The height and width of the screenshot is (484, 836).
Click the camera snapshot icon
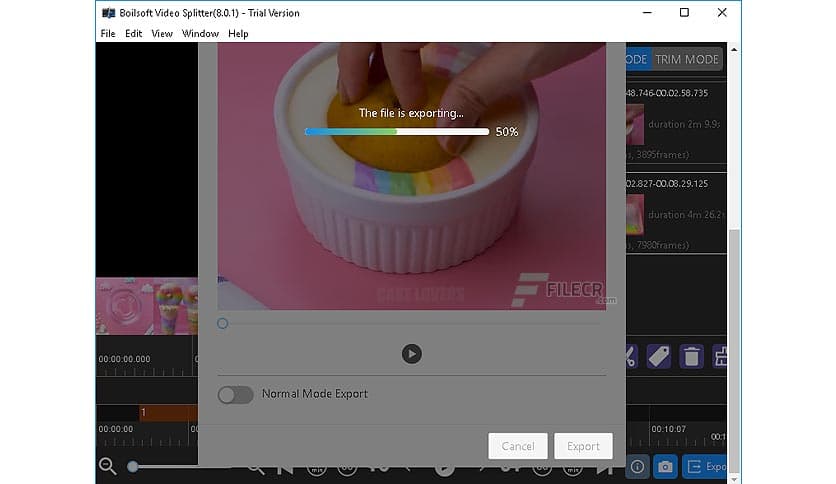665,467
